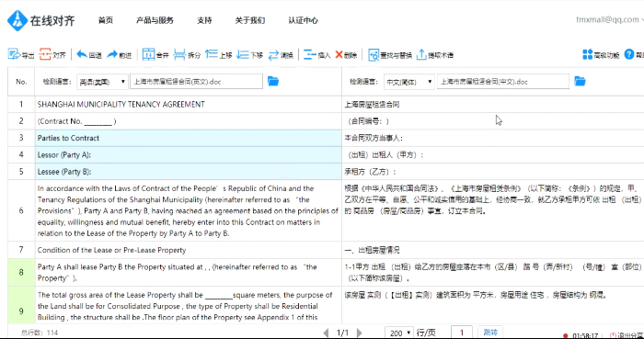
Task: Open the 中文(简体) language dropdown
Action: click(409, 82)
